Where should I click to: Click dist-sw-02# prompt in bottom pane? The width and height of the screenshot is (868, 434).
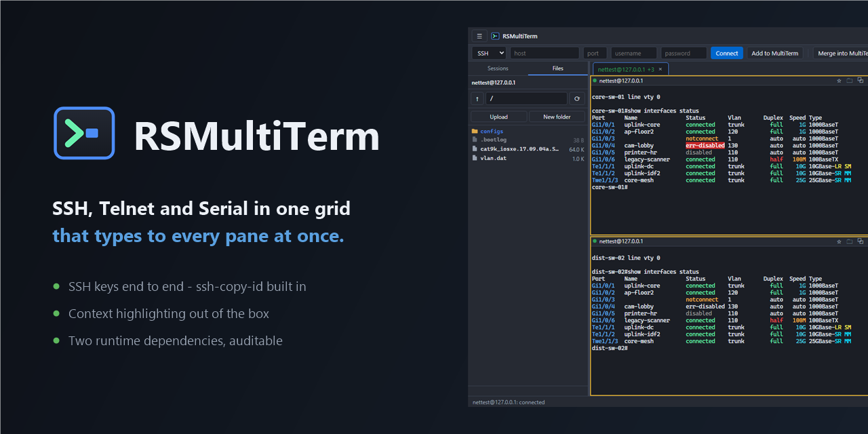[610, 348]
